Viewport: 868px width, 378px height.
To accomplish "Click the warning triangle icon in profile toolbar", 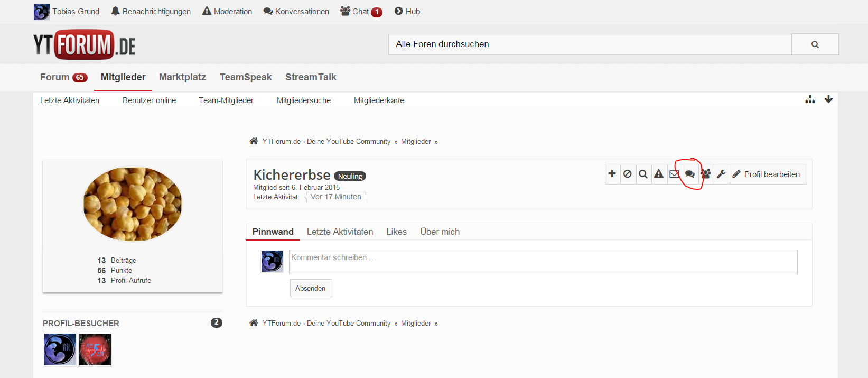I will click(x=659, y=174).
